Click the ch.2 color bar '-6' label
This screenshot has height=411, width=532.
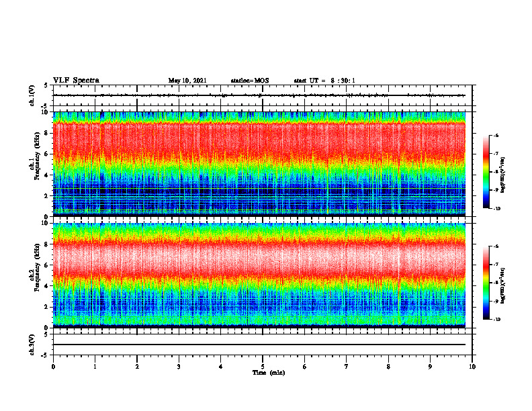point(496,246)
